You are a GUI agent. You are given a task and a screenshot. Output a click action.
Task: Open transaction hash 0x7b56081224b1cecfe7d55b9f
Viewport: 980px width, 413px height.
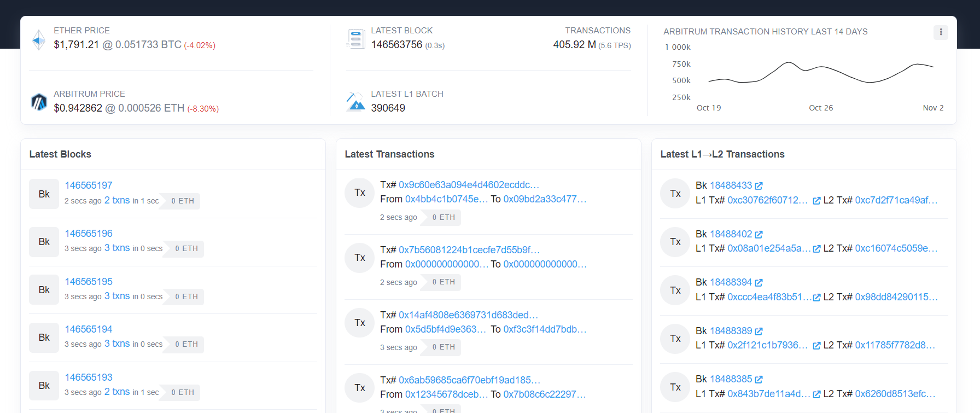[469, 250]
